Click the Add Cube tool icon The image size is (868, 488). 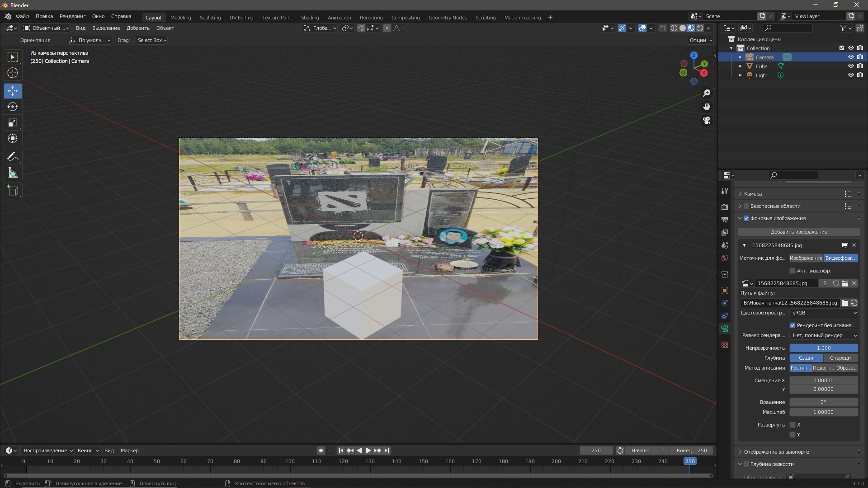[13, 191]
